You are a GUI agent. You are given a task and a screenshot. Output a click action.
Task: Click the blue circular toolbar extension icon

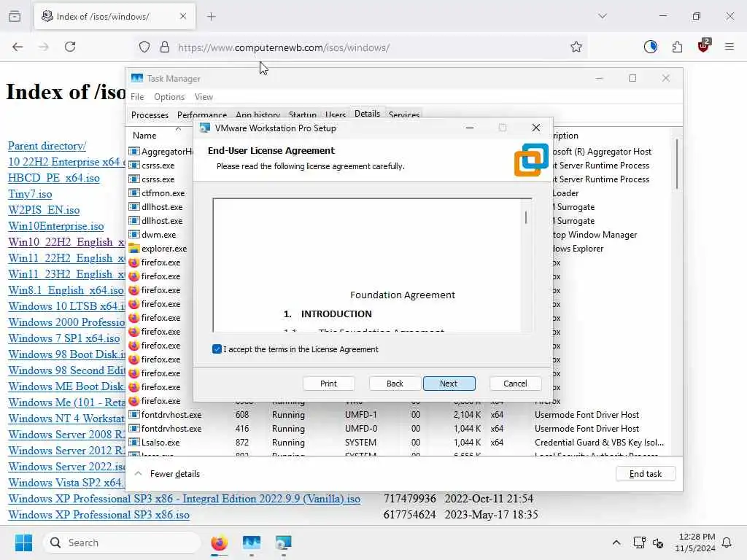coord(650,47)
